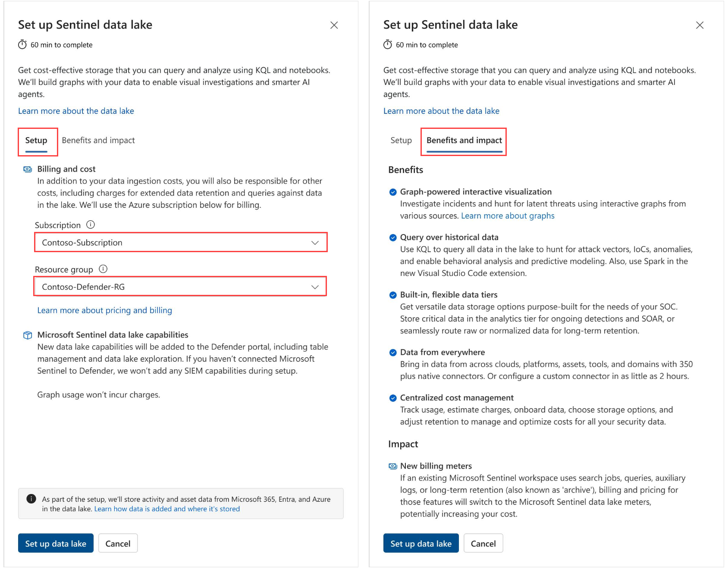Open Learn more about pricing and billing link
Image resolution: width=728 pixels, height=569 pixels.
click(105, 310)
